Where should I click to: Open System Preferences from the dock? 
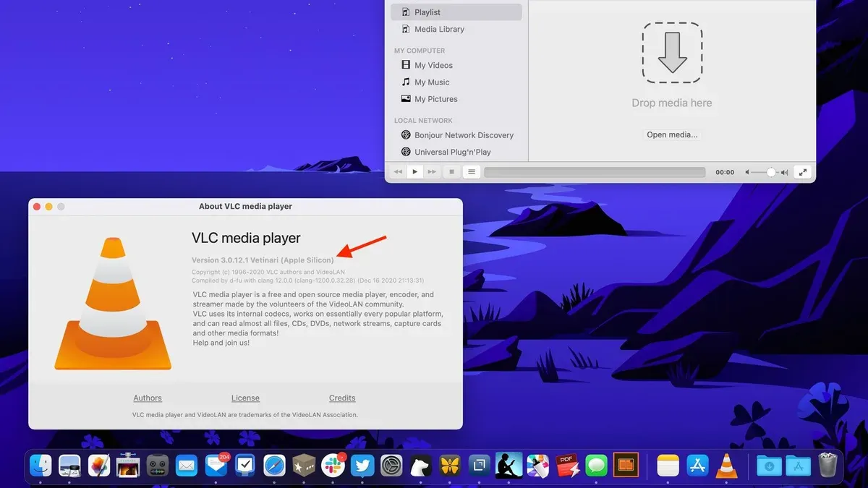point(391,466)
